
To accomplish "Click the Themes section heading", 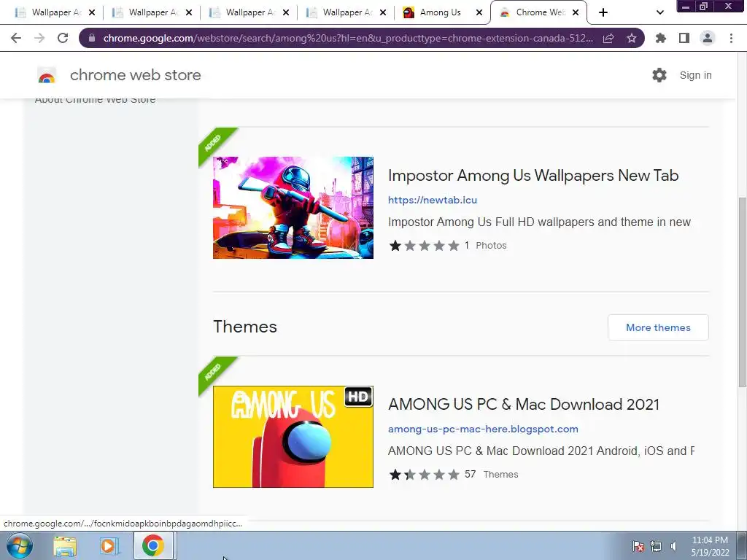I will pyautogui.click(x=245, y=327).
